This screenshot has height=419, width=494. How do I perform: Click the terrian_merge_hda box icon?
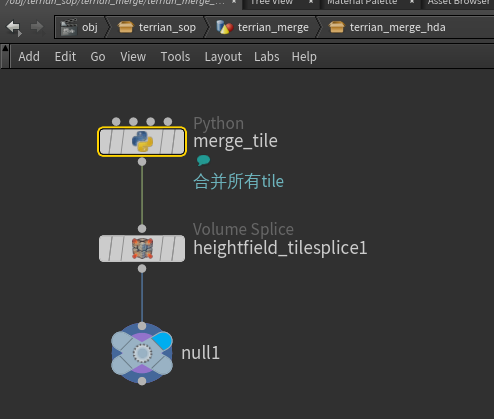pos(336,27)
